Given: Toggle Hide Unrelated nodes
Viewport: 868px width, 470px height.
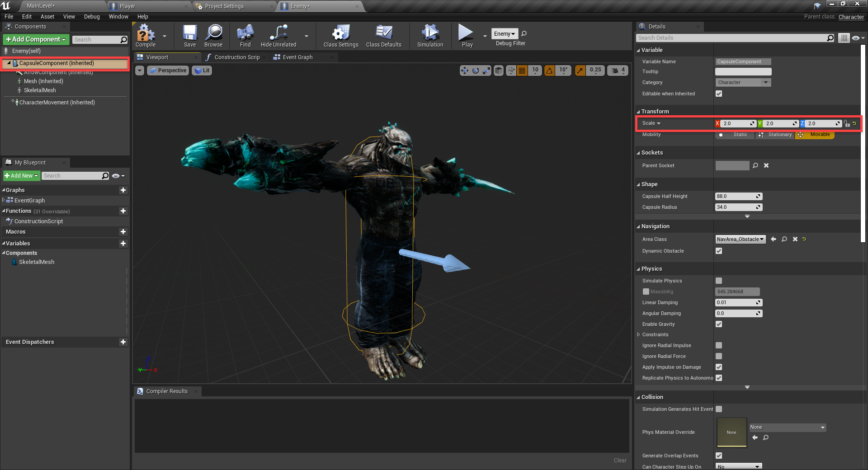Looking at the screenshot, I should [278, 36].
